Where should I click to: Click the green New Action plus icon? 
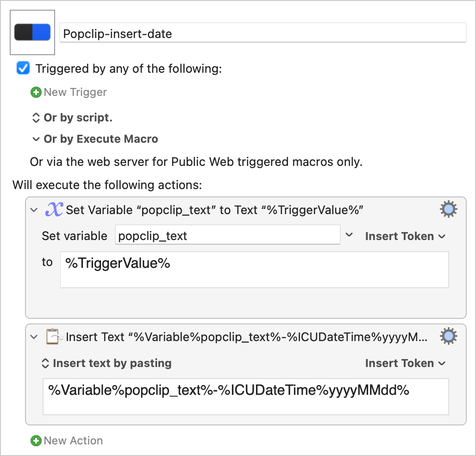(x=36, y=441)
